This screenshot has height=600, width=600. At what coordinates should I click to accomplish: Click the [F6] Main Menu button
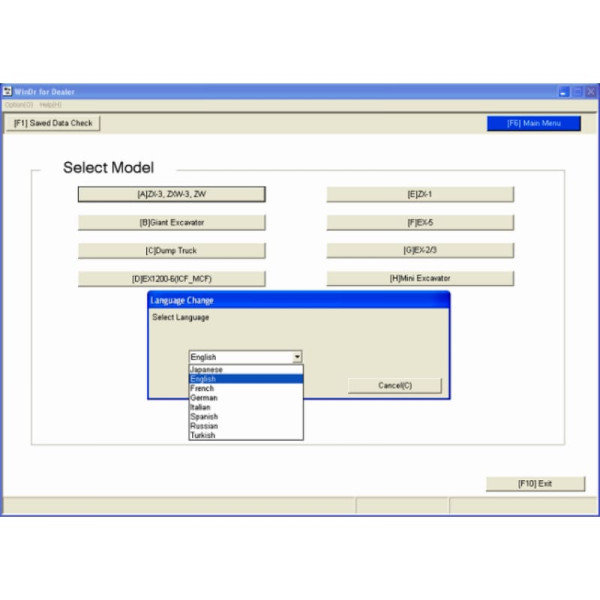(533, 123)
